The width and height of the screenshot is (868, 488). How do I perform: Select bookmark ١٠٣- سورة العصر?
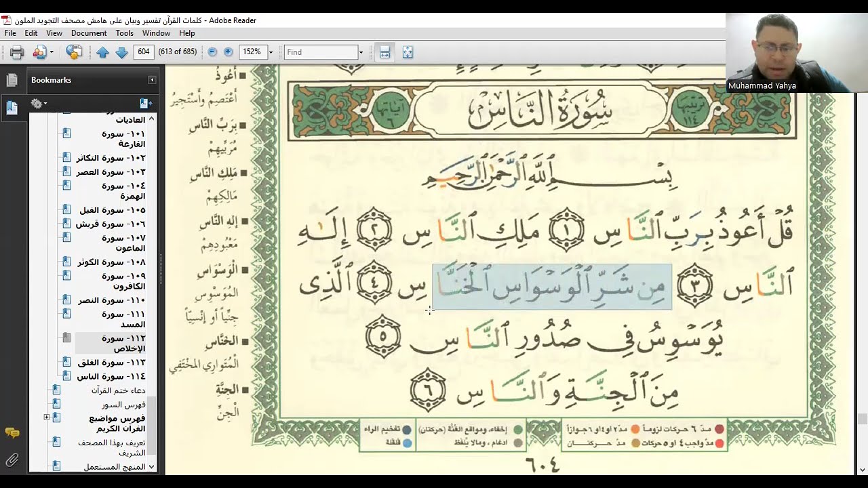[111, 172]
